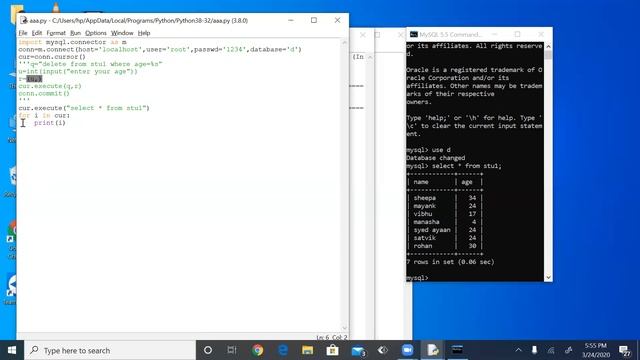Minimize the aaa.py IDLE window
This screenshot has height=360, width=640.
point(291,20)
